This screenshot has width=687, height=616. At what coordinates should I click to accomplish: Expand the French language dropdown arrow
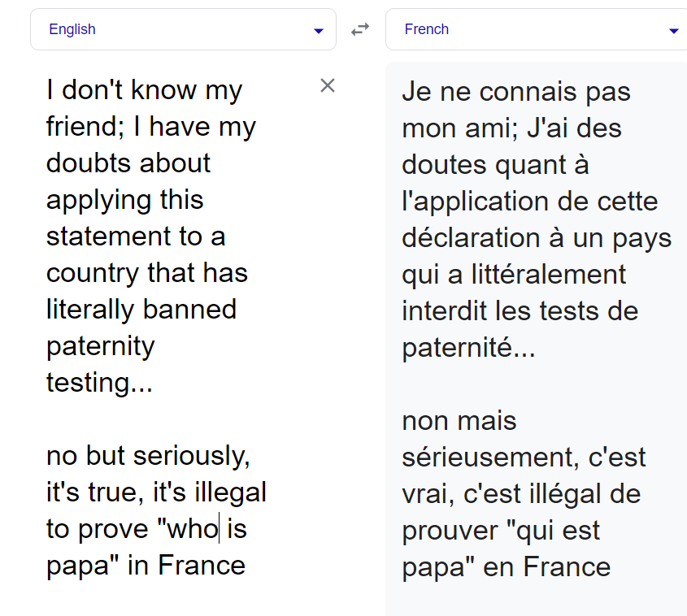pyautogui.click(x=673, y=31)
